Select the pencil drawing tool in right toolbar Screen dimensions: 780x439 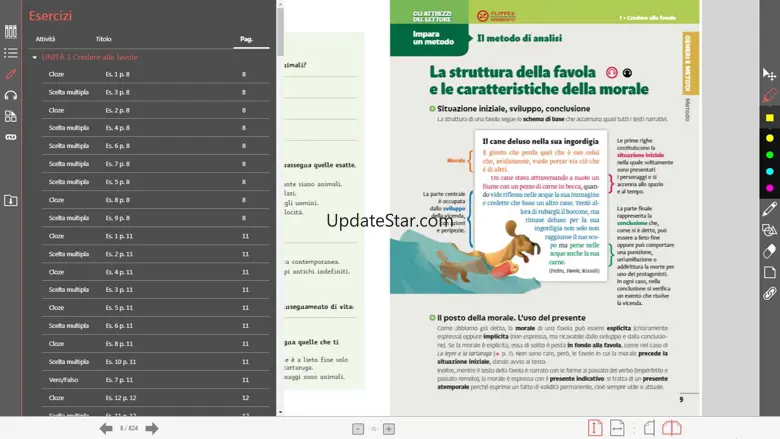coord(769,209)
